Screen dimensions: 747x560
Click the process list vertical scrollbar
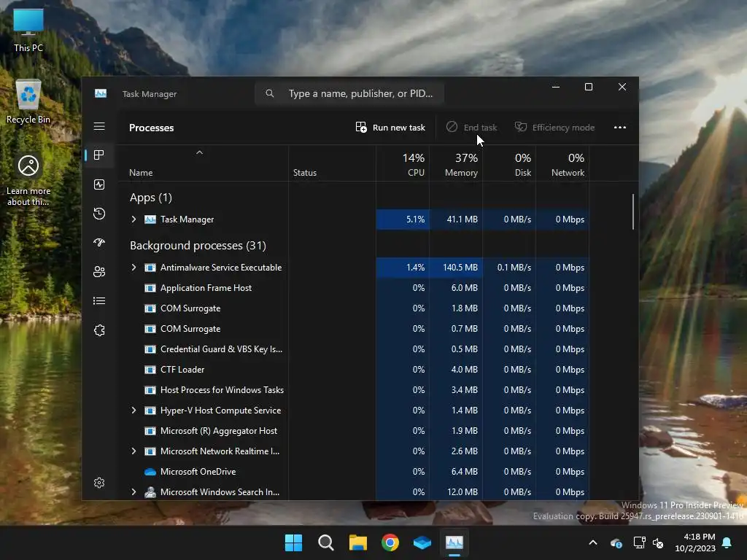click(633, 211)
